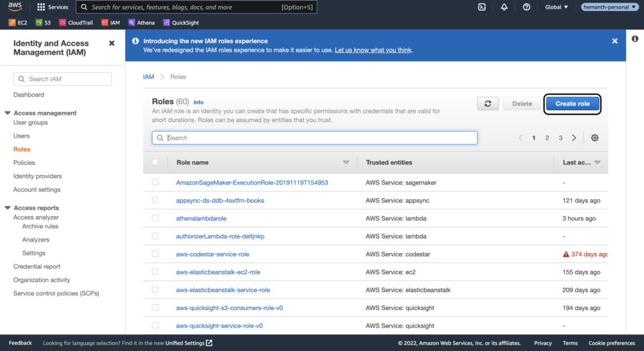Screen dimensions: 644x351
Task: Open the Services grid menu
Action: 52,7
